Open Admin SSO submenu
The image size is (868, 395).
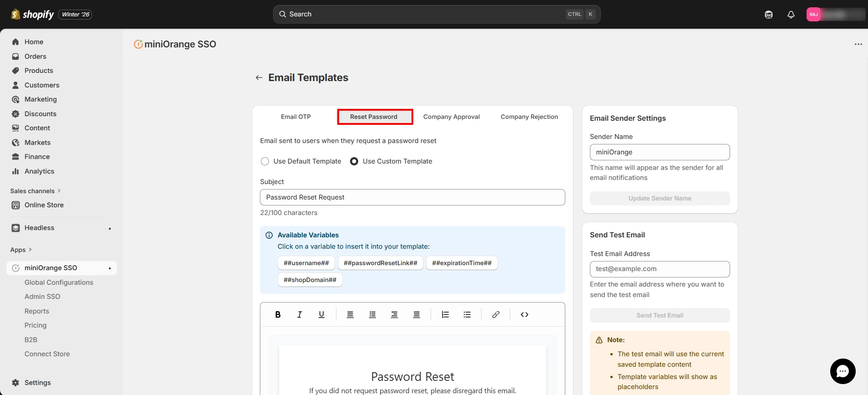(42, 297)
